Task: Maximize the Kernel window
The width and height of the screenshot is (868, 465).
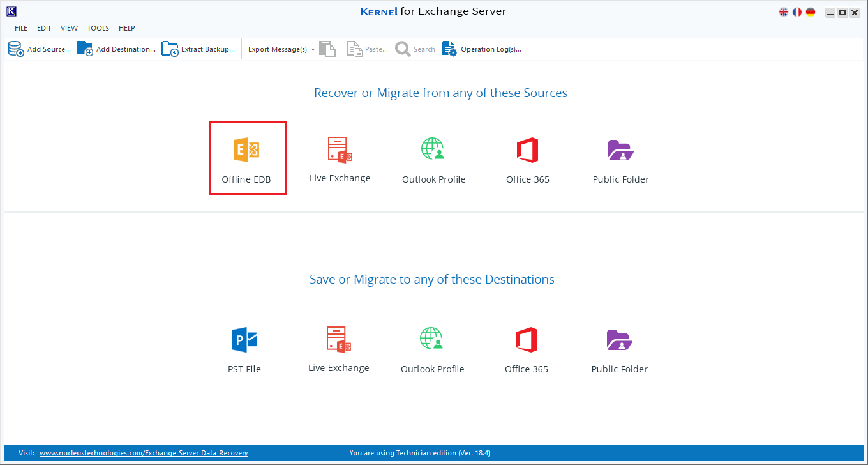Action: [x=842, y=12]
